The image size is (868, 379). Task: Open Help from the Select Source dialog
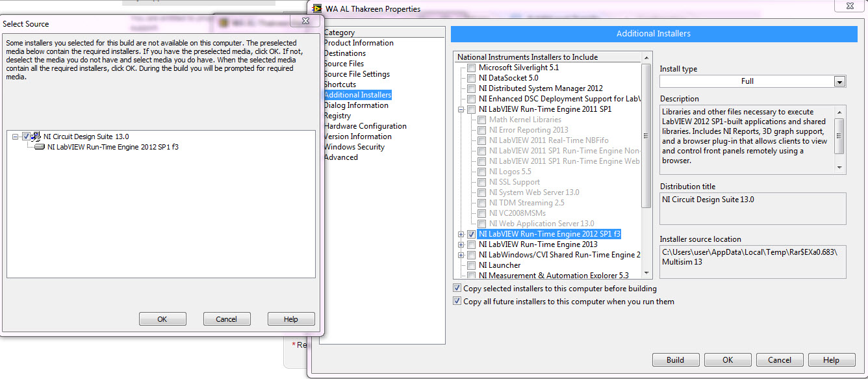[291, 319]
